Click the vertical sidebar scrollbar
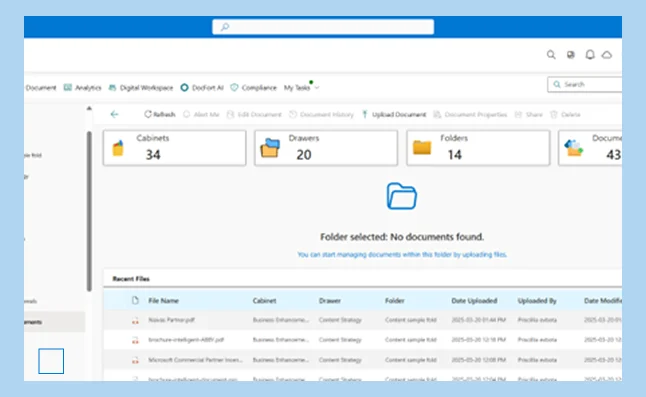Screen dimensions: 646x397 (x=89, y=211)
